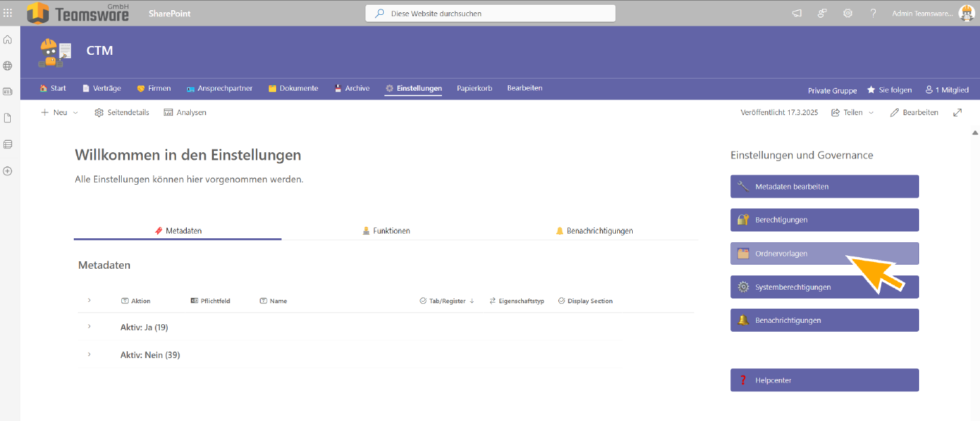Viewport: 980px width, 421px height.
Task: Sort by the Tab/Register column header
Action: coord(447,301)
